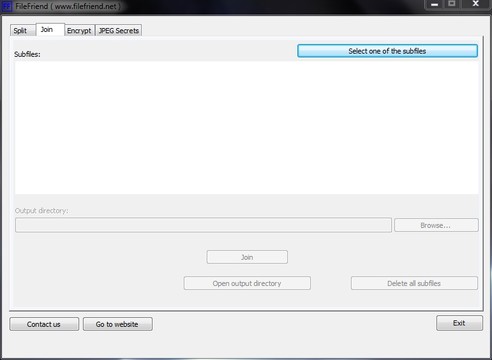Screen dimensions: 492x360
Task: Click inside the Subfiles list box
Action: [x=247, y=127]
